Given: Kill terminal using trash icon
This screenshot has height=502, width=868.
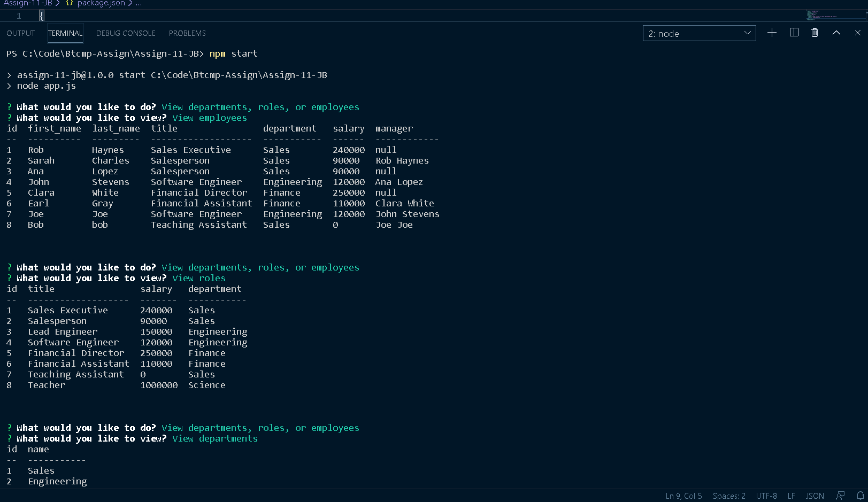Looking at the screenshot, I should point(815,33).
